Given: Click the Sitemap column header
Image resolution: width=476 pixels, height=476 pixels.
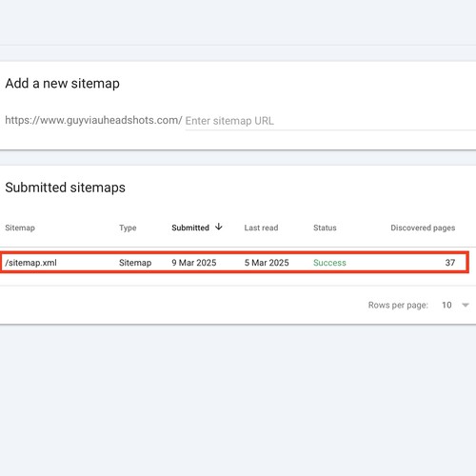Looking at the screenshot, I should pyautogui.click(x=20, y=228).
